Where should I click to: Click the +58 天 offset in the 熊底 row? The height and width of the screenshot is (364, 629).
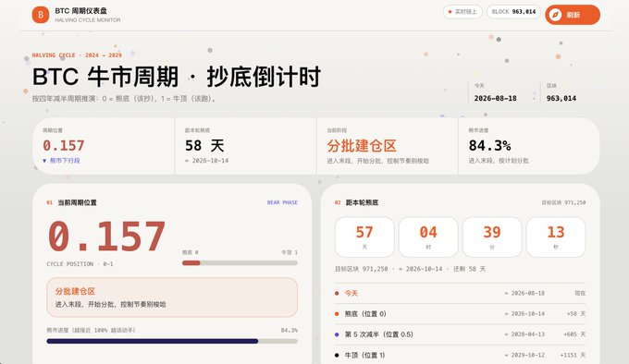(576, 313)
